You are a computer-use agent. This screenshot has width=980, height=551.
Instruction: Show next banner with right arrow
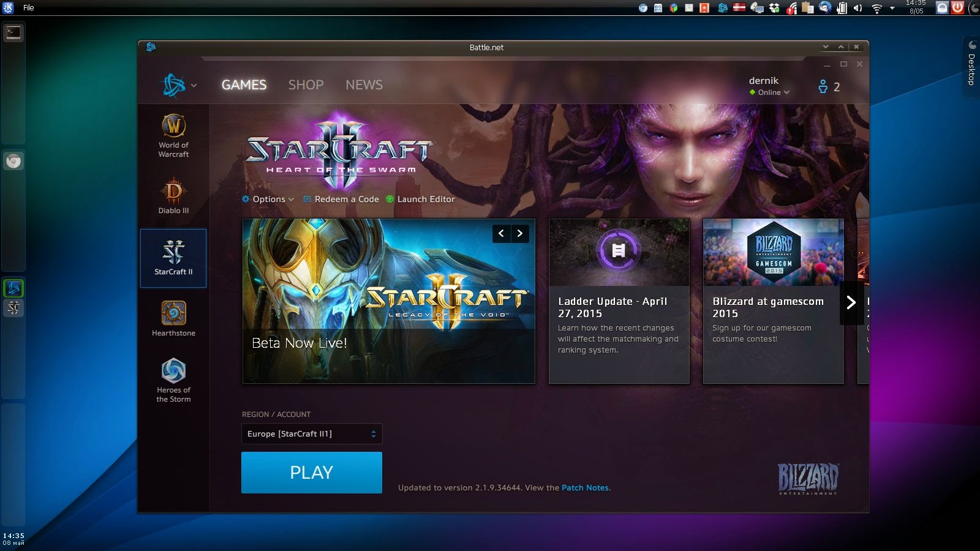pyautogui.click(x=520, y=233)
